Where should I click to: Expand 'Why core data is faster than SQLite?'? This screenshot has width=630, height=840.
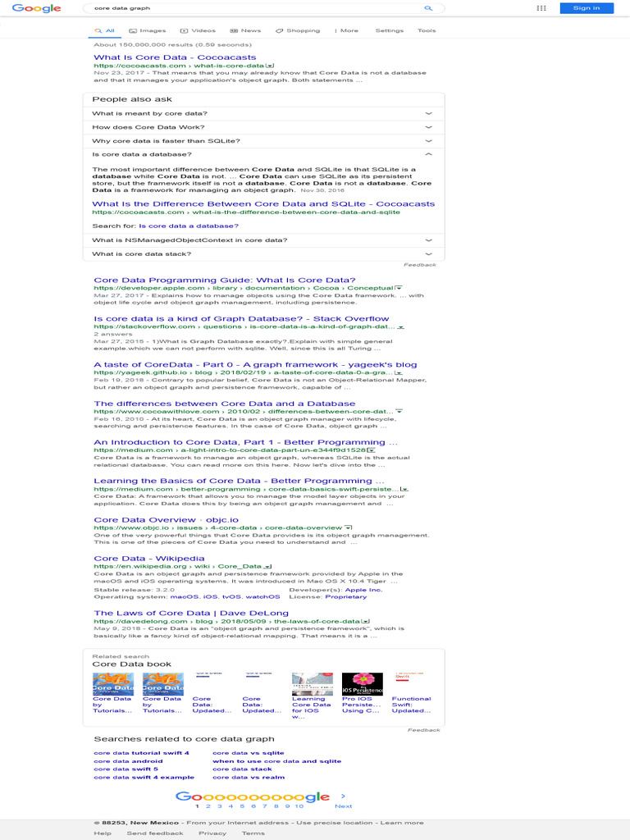[x=263, y=141]
